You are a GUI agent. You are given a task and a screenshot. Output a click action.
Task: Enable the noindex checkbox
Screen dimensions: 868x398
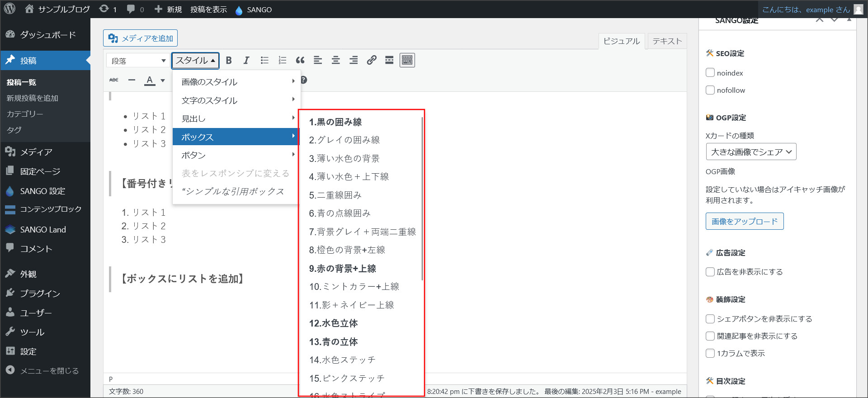pos(710,73)
